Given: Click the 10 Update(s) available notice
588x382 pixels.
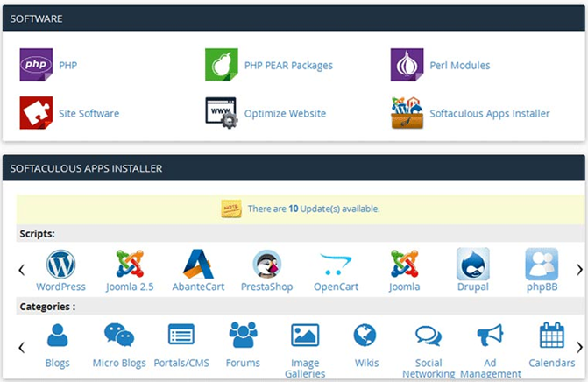Looking at the screenshot, I should 313,209.
